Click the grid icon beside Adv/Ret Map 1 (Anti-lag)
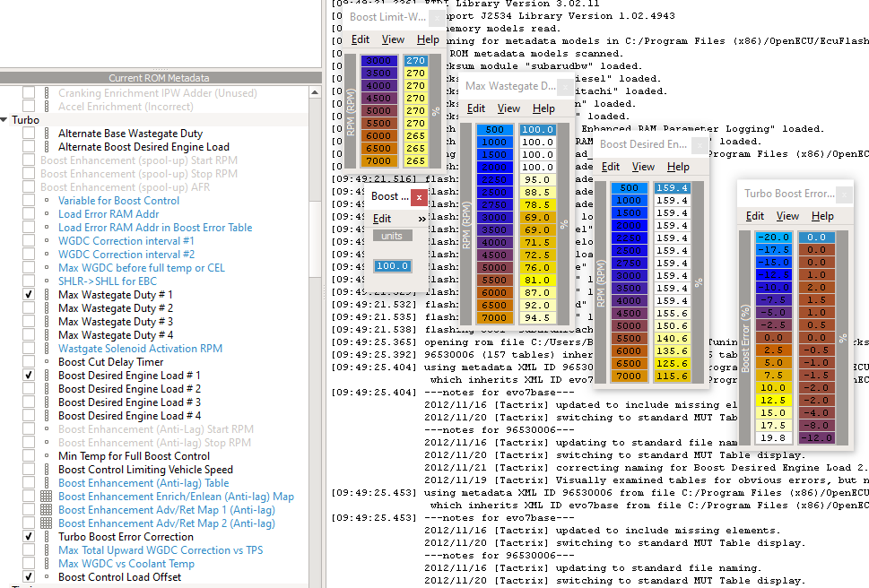 point(47,510)
